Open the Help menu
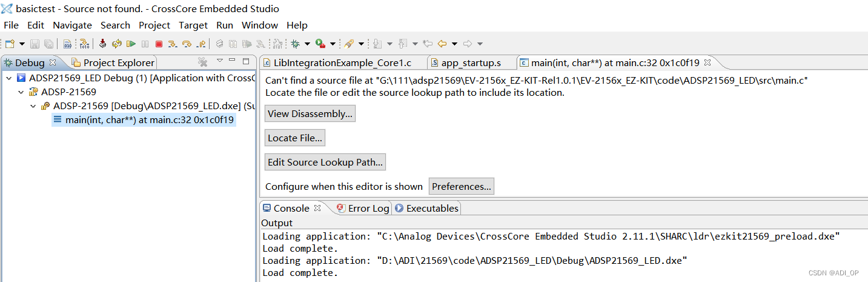The image size is (868, 282). tap(297, 25)
